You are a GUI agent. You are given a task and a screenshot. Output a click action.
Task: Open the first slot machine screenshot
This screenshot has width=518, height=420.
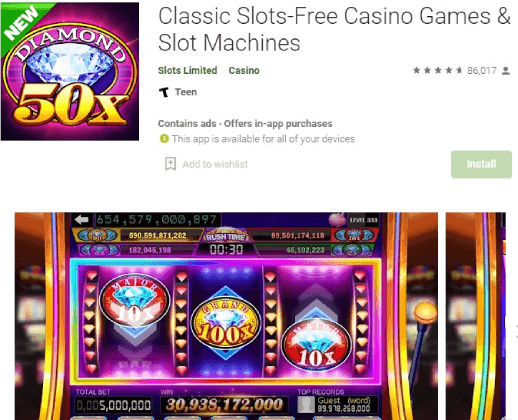click(226, 316)
